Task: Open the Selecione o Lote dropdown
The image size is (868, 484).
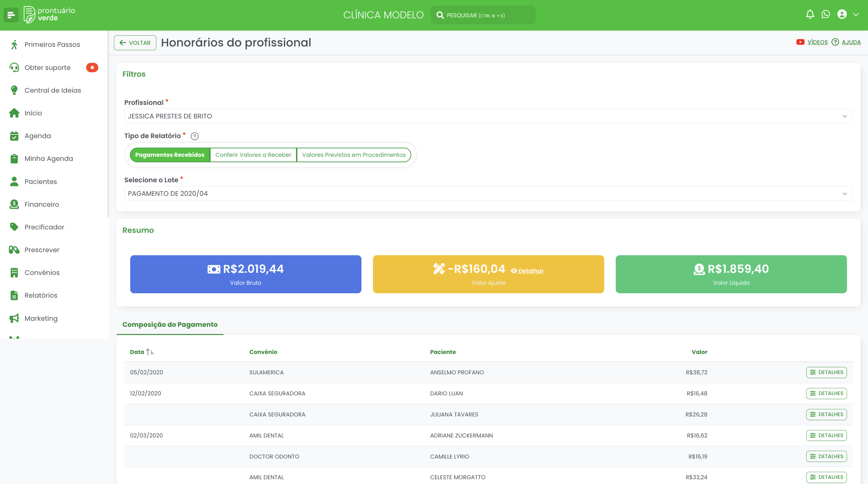Action: 488,193
